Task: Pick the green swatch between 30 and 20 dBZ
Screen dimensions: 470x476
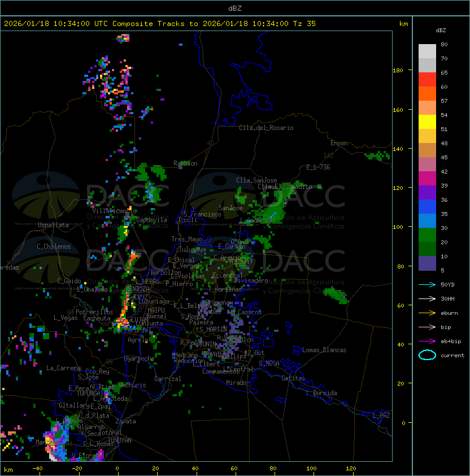Action: click(427, 235)
